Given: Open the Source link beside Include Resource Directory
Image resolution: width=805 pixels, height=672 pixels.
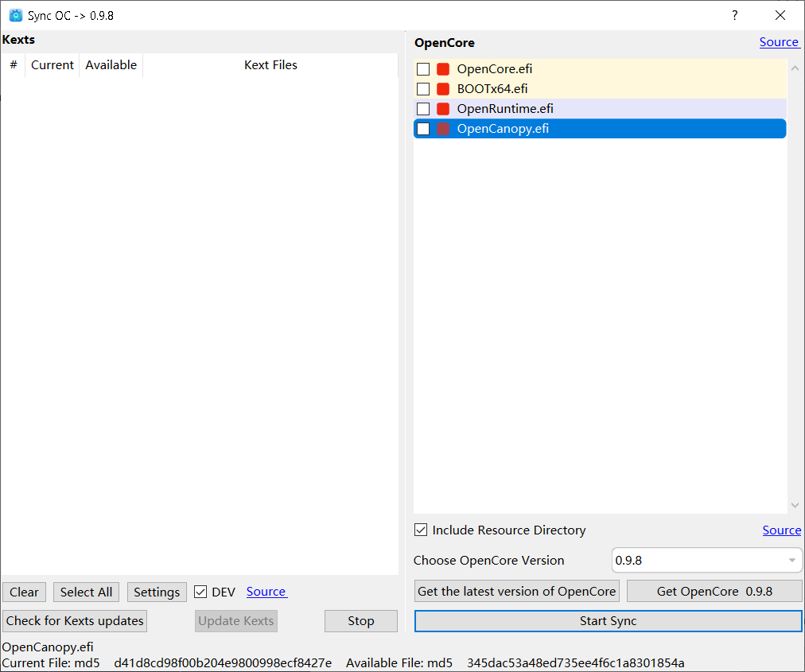Looking at the screenshot, I should pos(782,530).
